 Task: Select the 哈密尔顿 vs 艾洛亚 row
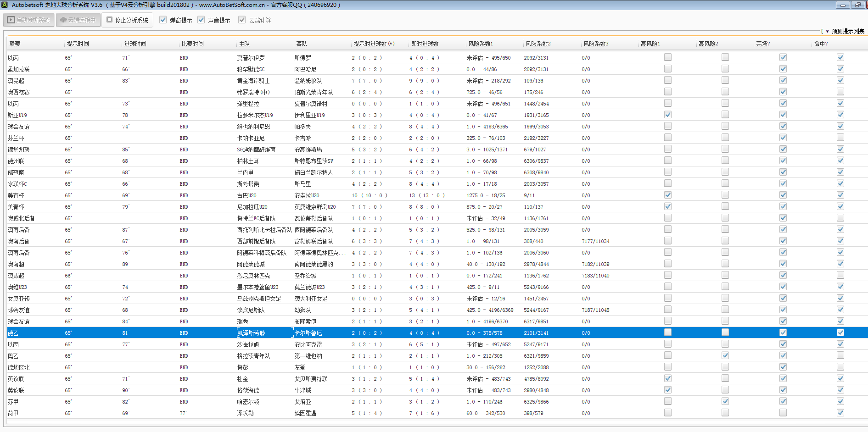tap(248, 402)
